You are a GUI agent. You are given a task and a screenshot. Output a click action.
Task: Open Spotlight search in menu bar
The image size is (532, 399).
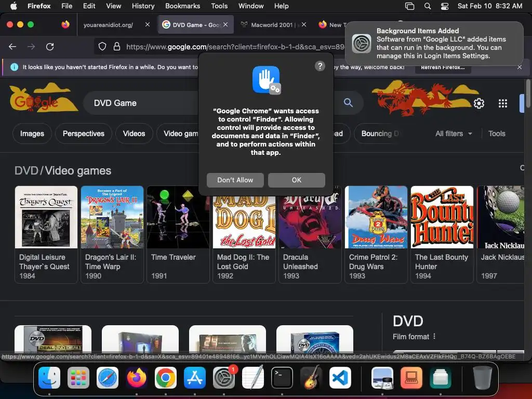[x=428, y=6]
